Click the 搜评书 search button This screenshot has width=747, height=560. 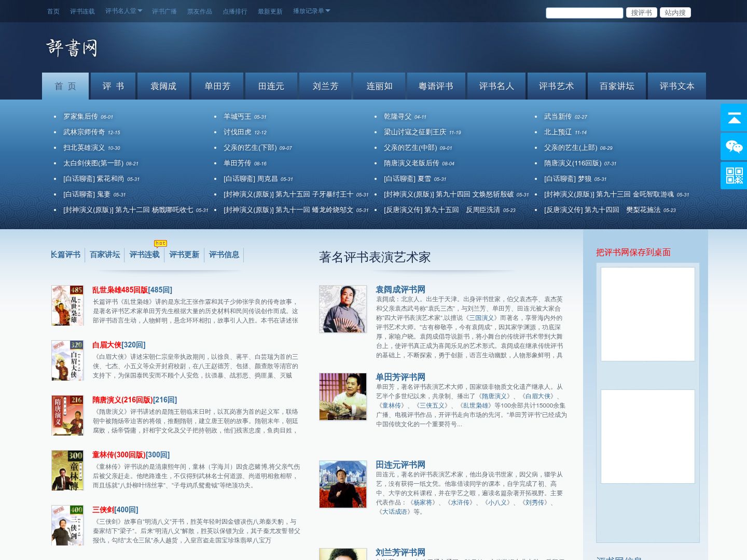tap(642, 12)
